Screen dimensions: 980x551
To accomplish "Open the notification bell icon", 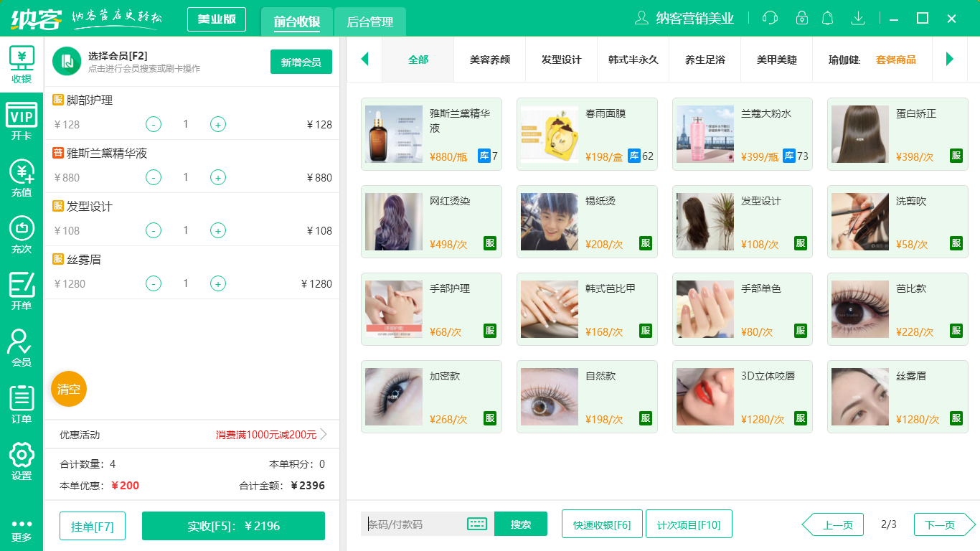I will tap(827, 18).
